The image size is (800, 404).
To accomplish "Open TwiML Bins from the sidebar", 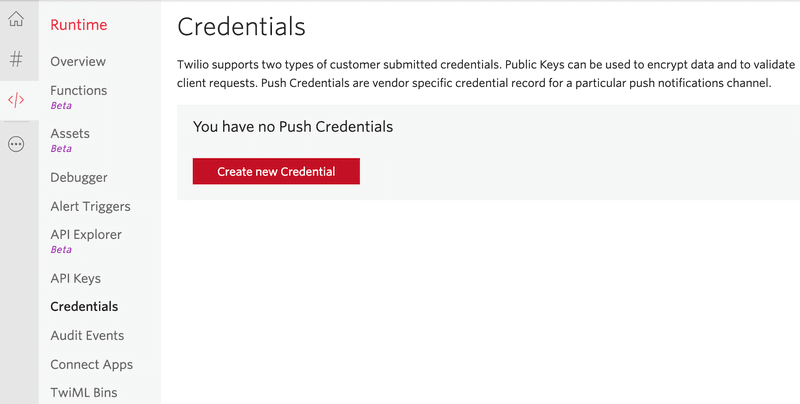I will tap(84, 393).
